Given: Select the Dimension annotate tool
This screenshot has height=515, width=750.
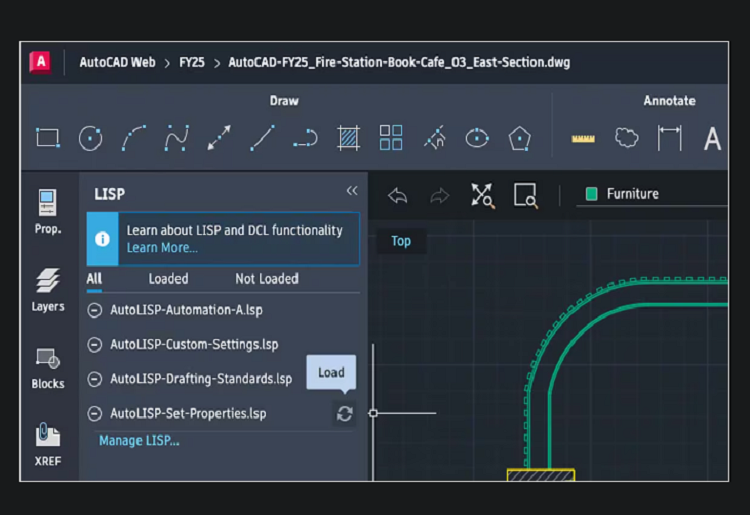Looking at the screenshot, I should [x=670, y=138].
